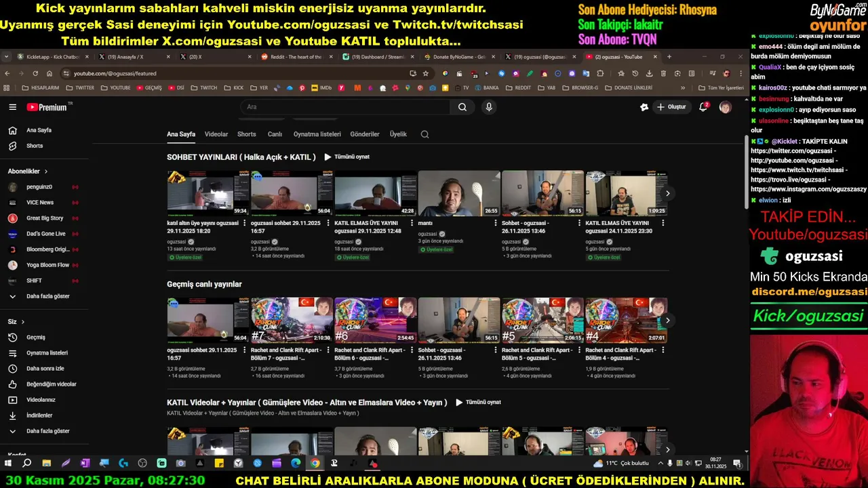The image size is (868, 488).
Task: Open Windows taskbar search
Action: coord(27,464)
